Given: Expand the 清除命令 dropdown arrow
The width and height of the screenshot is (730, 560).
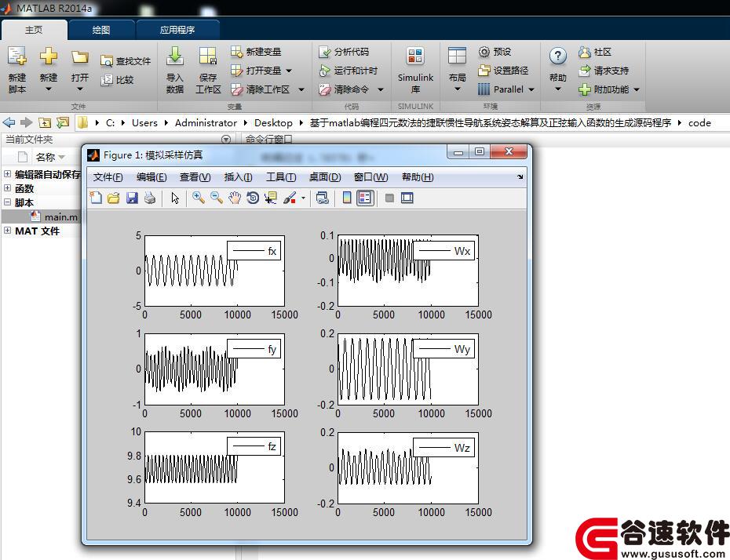Looking at the screenshot, I should point(381,89).
